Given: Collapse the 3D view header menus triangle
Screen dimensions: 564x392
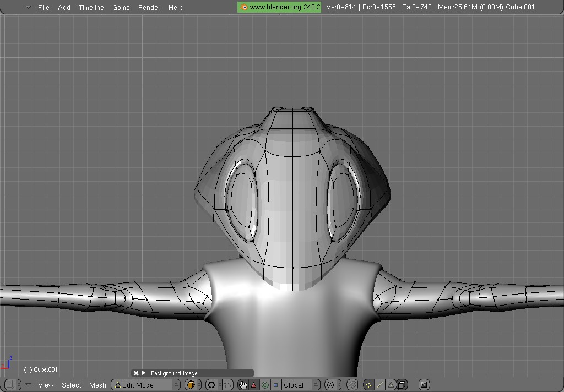Looking at the screenshot, I should tap(29, 385).
